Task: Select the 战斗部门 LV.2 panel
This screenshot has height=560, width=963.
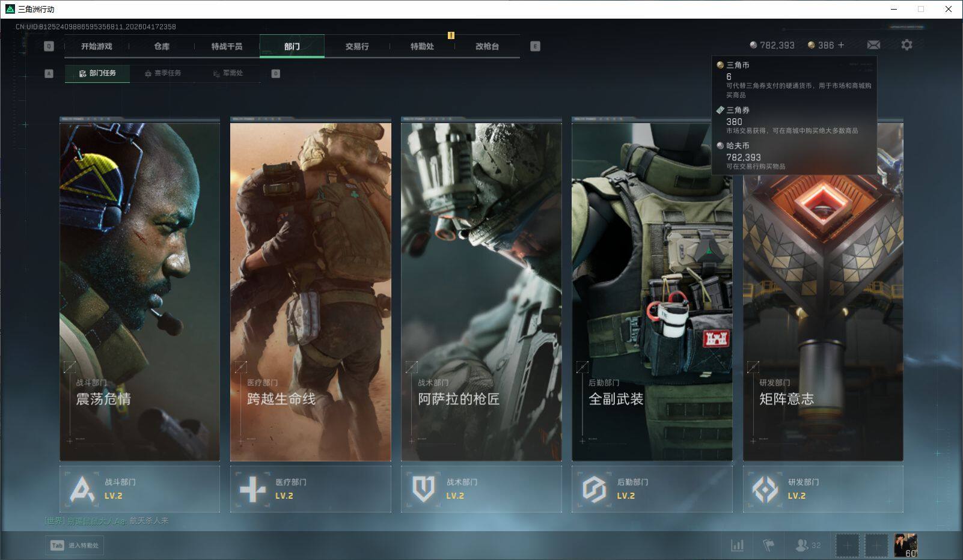Action: [139, 489]
